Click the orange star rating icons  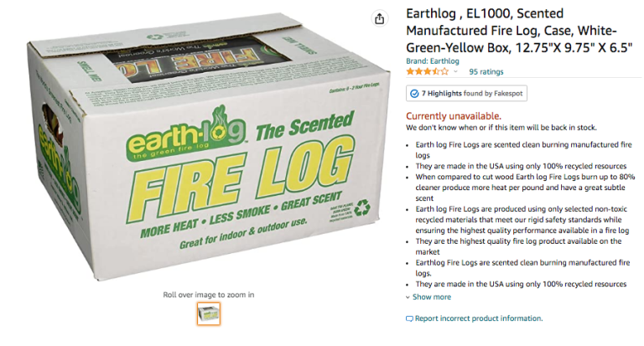tap(427, 72)
